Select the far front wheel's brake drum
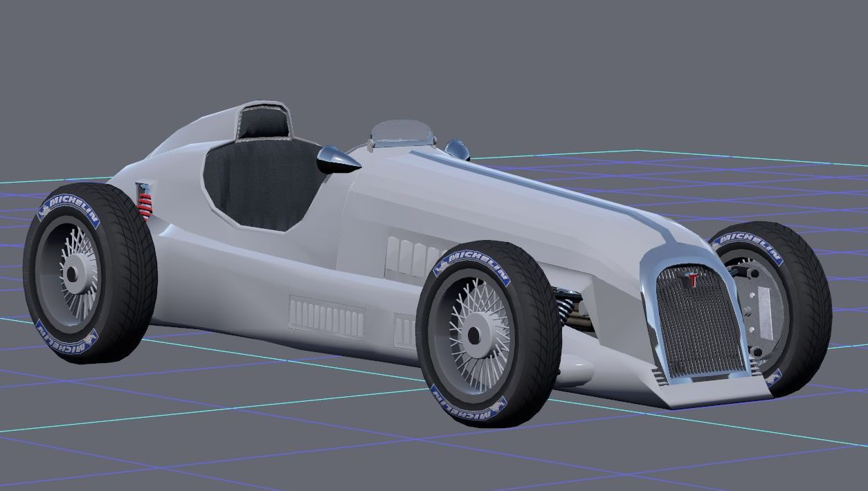 760,308
